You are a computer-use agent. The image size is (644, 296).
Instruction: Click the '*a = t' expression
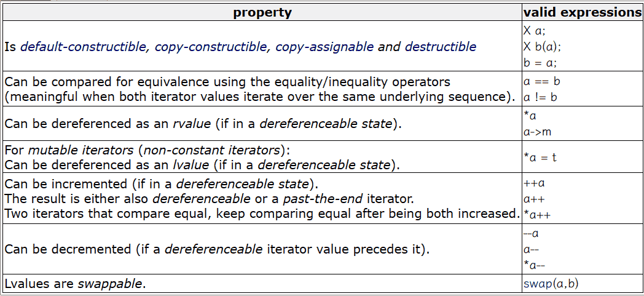tap(540, 157)
